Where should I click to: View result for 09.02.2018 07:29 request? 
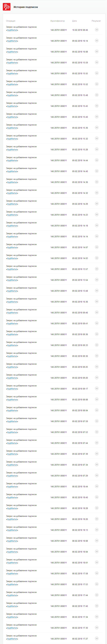[x=97, y=475]
